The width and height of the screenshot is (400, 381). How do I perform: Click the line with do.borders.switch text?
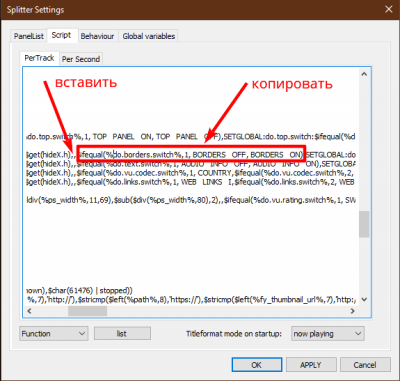pos(191,155)
